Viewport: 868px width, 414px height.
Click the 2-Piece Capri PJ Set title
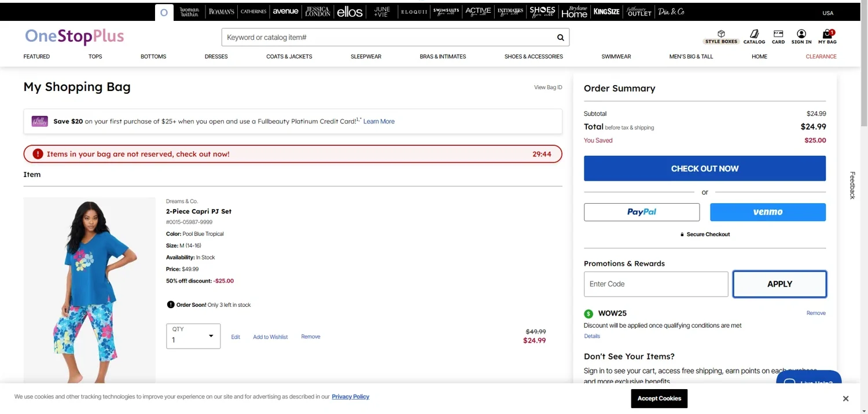[x=198, y=211]
